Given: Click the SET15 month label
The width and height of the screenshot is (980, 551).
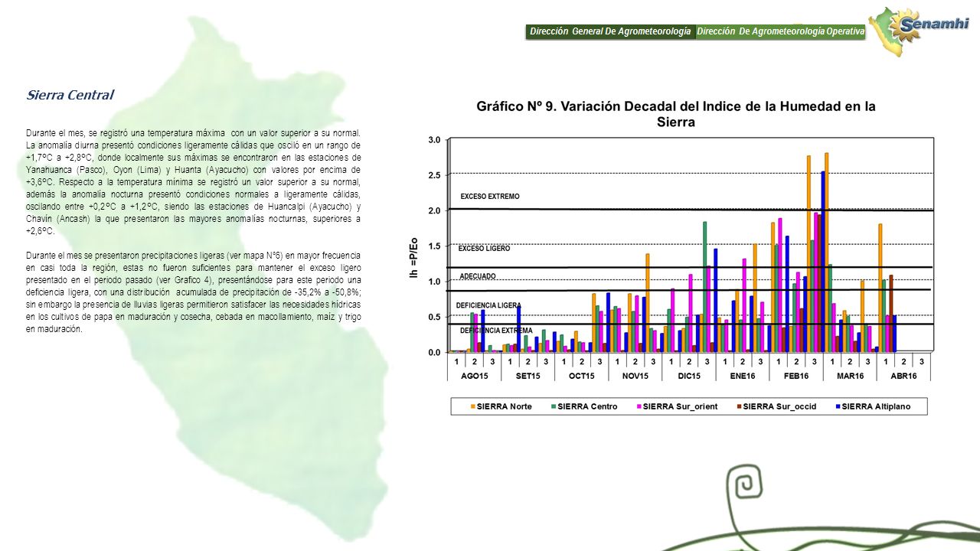Looking at the screenshot, I should pos(528,376).
